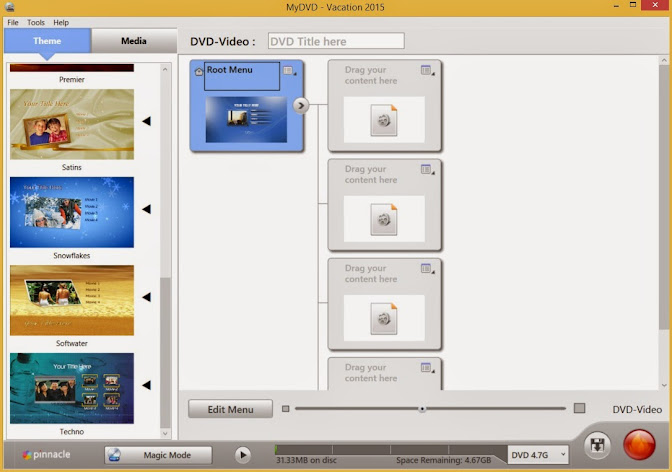Expand the Snowflakes theme arrow
Screen dimensions: 672x472
[x=147, y=209]
